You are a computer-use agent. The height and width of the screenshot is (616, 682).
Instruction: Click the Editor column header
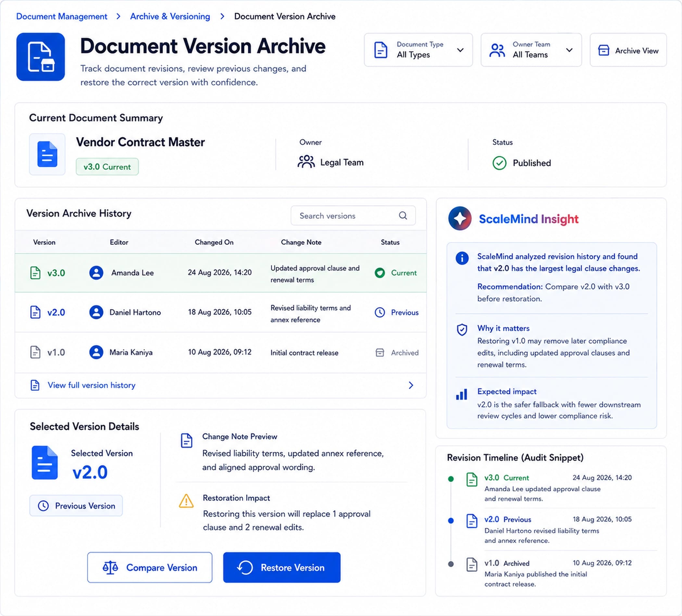coord(119,242)
